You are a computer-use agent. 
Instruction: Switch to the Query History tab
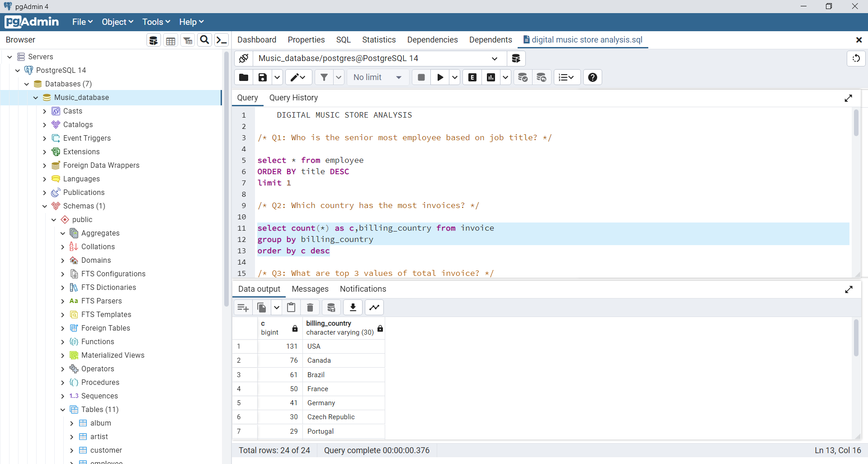[293, 98]
